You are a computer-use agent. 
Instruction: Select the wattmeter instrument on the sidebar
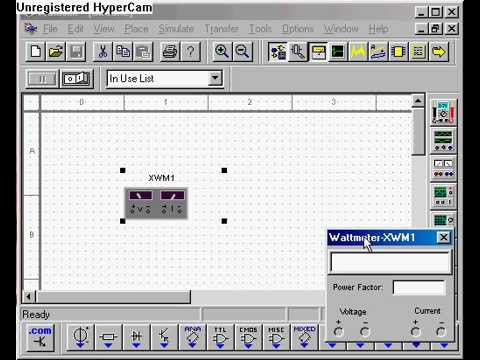443,169
